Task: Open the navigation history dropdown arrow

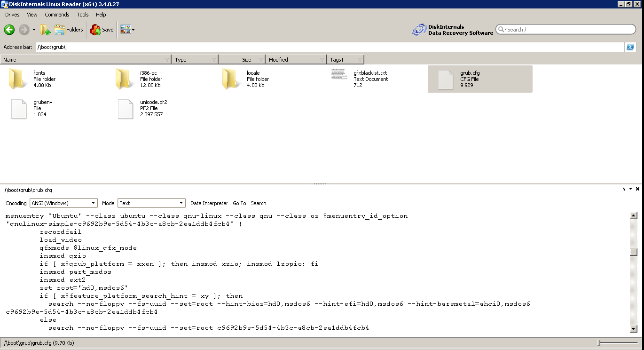Action: point(34,30)
